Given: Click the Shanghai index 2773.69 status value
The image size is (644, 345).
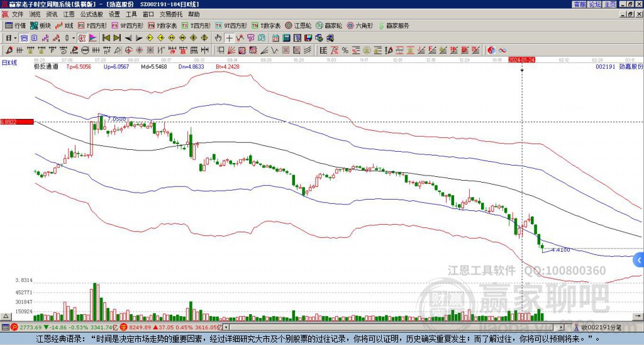Looking at the screenshot, I should pos(30,327).
